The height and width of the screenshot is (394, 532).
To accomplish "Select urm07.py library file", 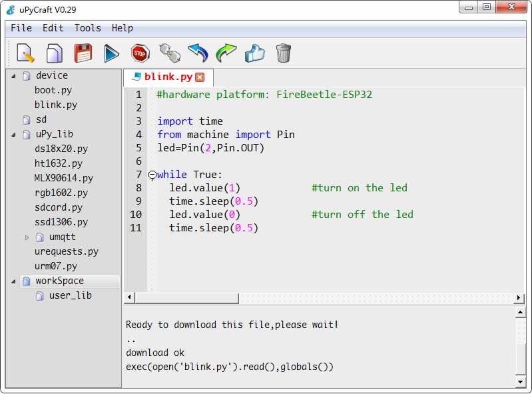I will click(56, 266).
